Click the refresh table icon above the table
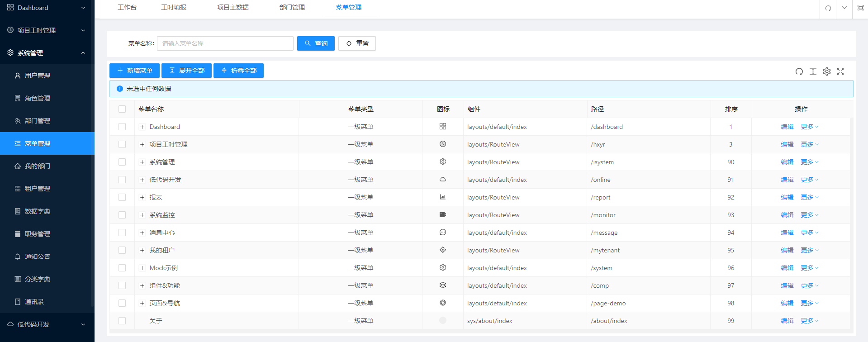The image size is (868, 342). pos(799,71)
